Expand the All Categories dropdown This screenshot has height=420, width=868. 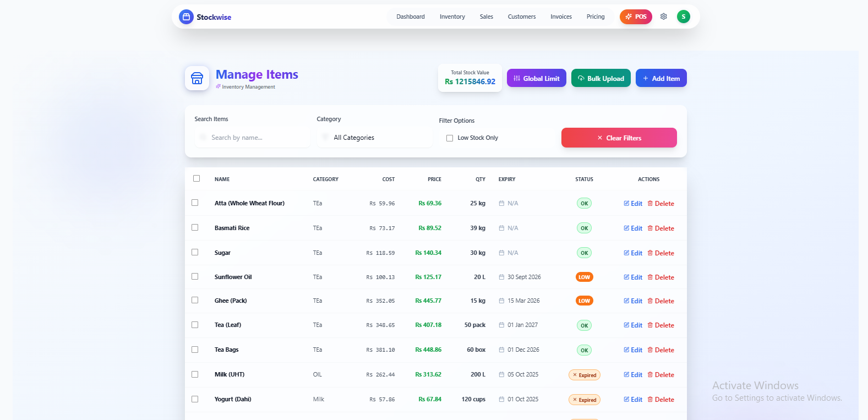pyautogui.click(x=374, y=138)
